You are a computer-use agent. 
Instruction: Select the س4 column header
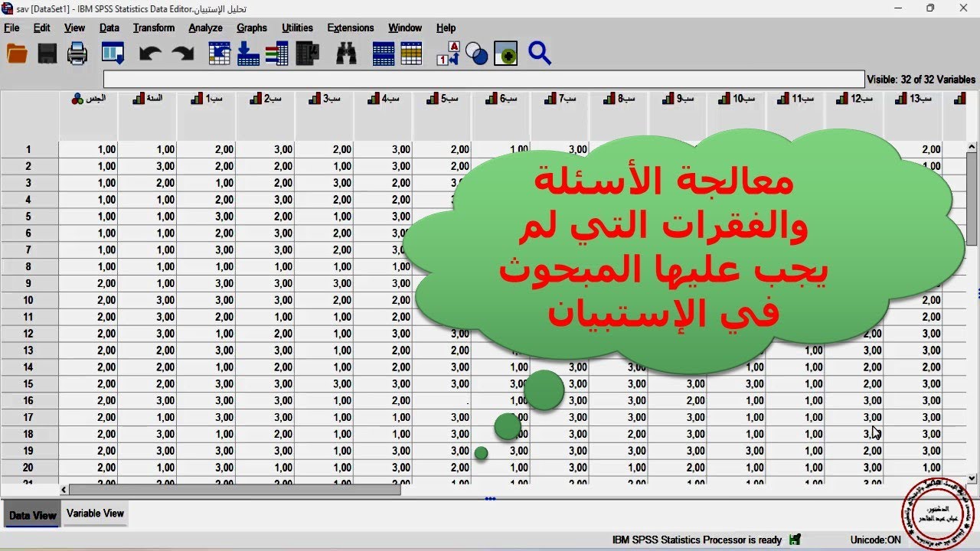(384, 116)
